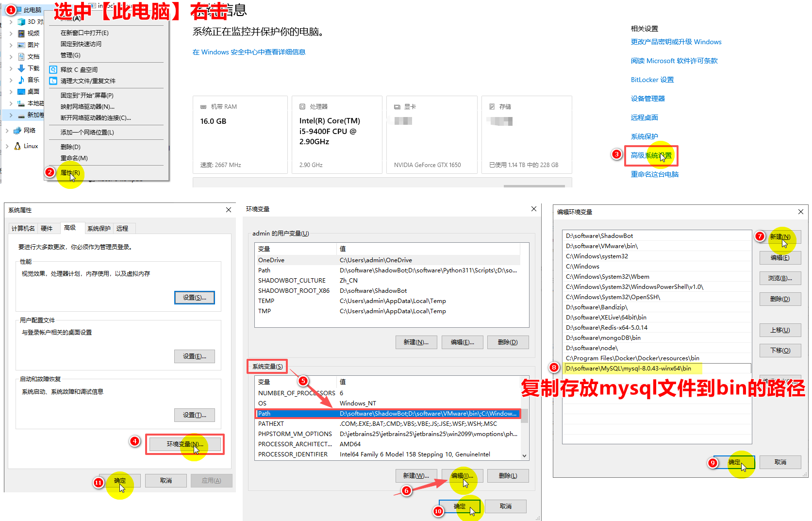The image size is (812, 521).
Task: Click the Desktop (桌面) icon in tree
Action: (x=21, y=92)
